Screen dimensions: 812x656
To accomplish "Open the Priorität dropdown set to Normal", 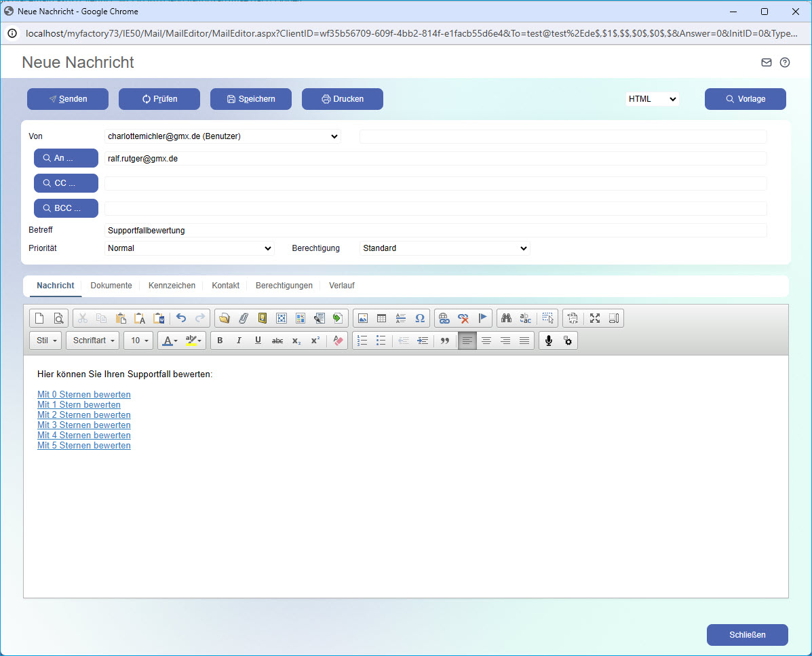I will coord(189,248).
